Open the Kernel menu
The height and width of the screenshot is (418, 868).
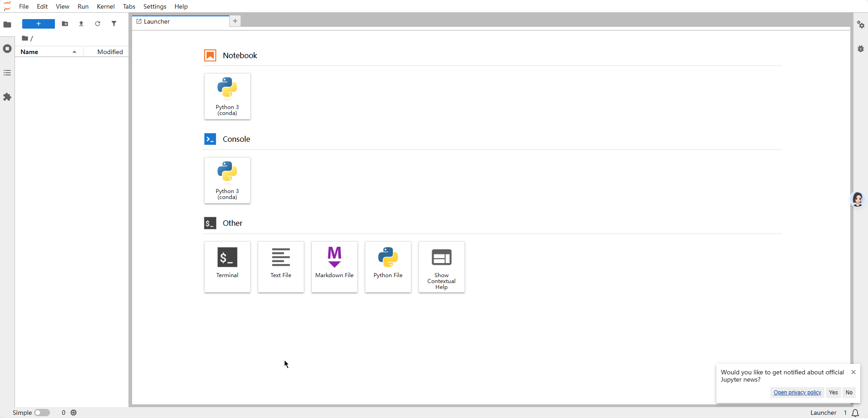105,6
